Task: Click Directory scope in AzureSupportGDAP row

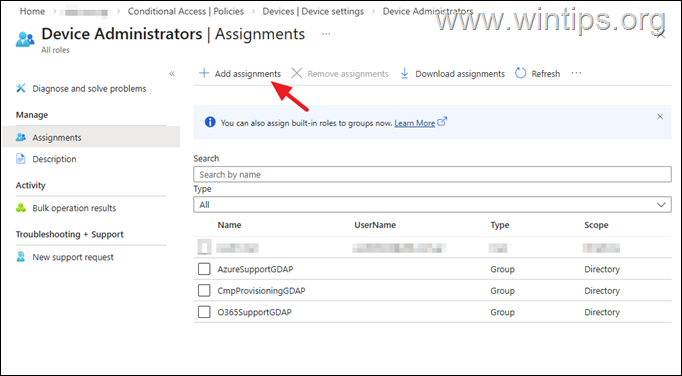Action: [602, 269]
